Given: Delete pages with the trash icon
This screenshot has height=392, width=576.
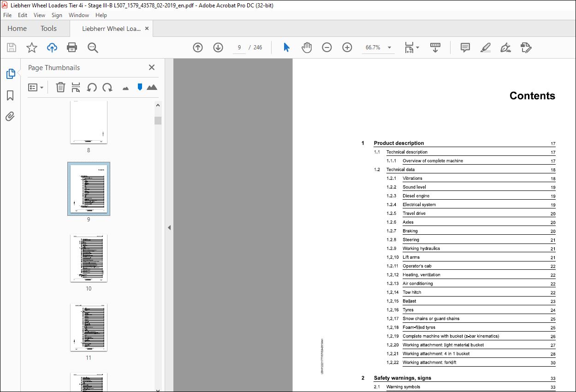Looking at the screenshot, I should (x=60, y=87).
